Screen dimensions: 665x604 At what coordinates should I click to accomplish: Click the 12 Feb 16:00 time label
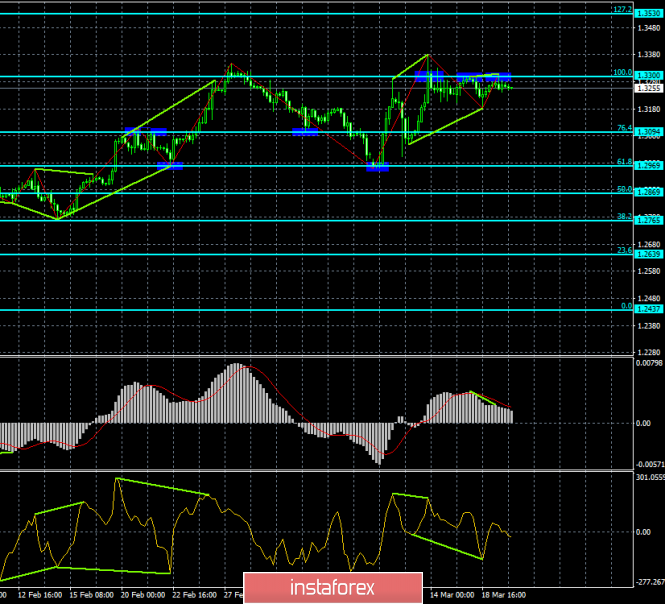pyautogui.click(x=40, y=595)
